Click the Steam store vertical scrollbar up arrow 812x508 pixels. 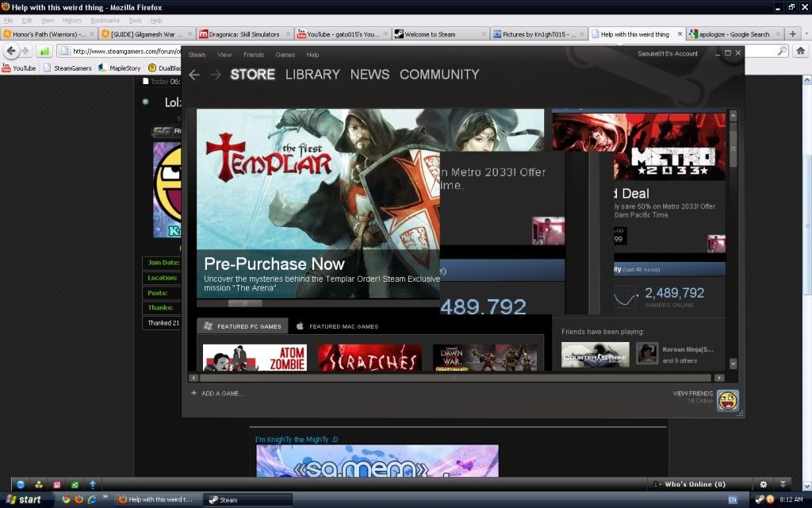tap(733, 116)
